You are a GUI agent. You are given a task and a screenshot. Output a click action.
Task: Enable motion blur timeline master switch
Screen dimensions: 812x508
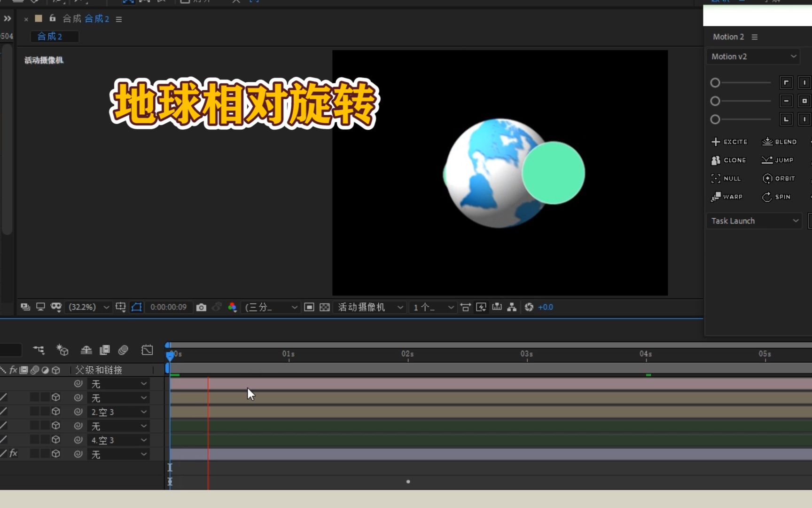(123, 350)
